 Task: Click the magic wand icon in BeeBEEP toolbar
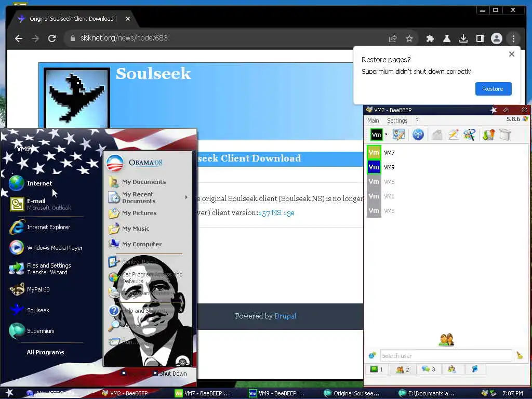pos(470,135)
